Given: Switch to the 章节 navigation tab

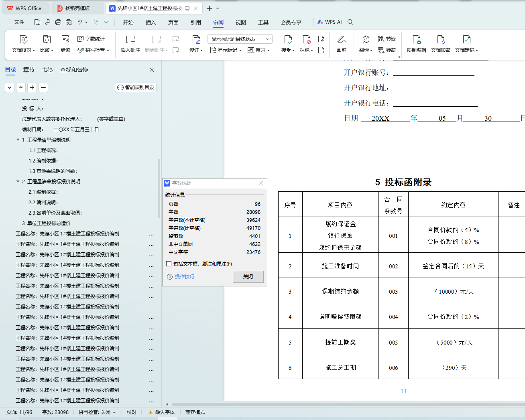Looking at the screenshot, I should tap(29, 70).
